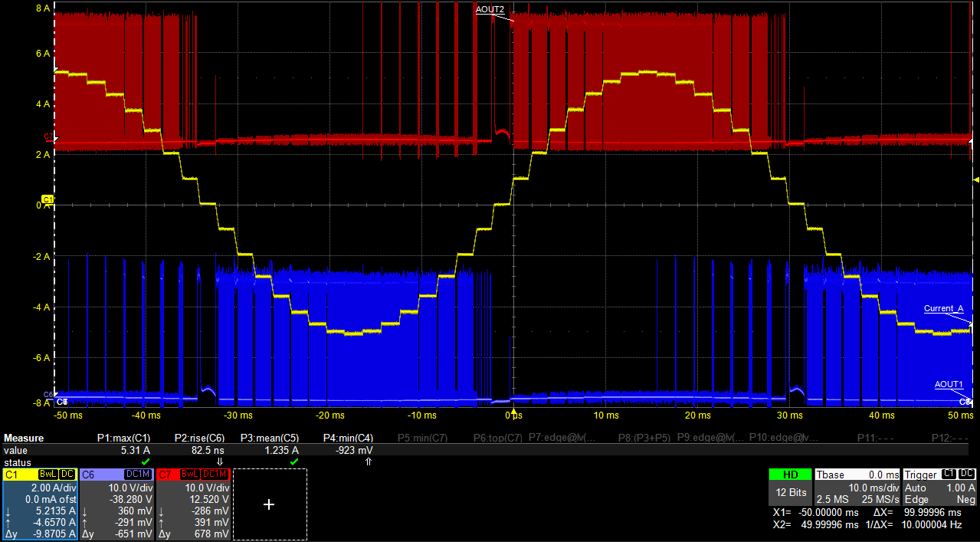The width and height of the screenshot is (980, 542).
Task: Click the plus box to add a new trace
Action: [x=270, y=504]
